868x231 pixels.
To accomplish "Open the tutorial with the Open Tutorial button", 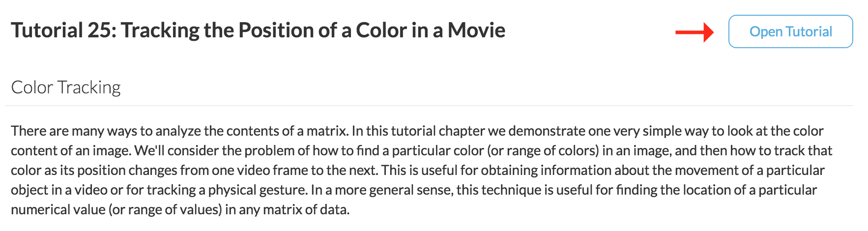I will point(790,31).
